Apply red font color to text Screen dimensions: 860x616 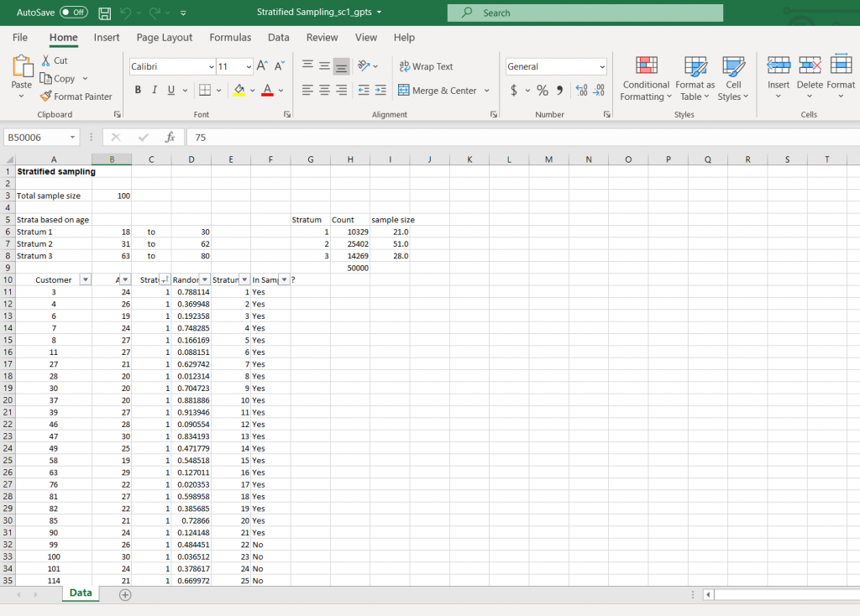pyautogui.click(x=267, y=90)
